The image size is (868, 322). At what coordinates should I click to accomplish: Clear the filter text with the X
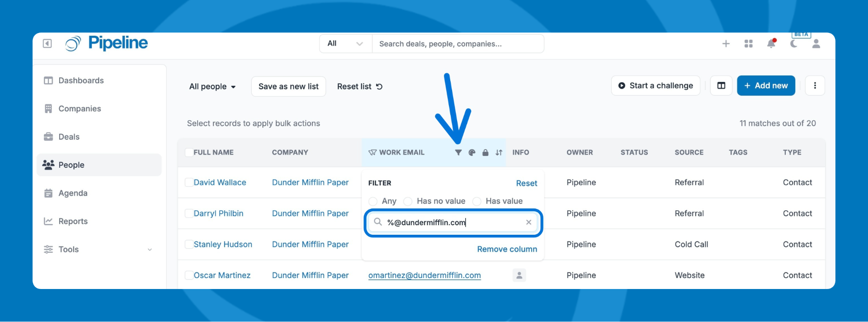coord(528,223)
